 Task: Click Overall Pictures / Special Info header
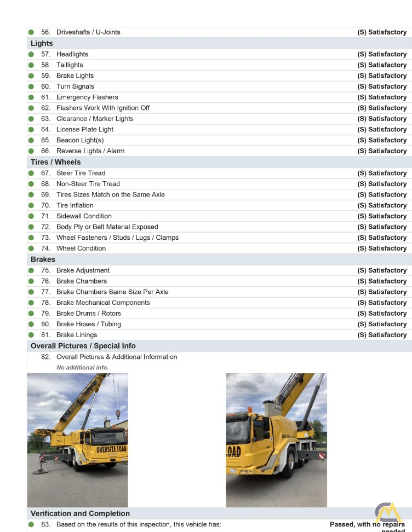tap(219, 346)
